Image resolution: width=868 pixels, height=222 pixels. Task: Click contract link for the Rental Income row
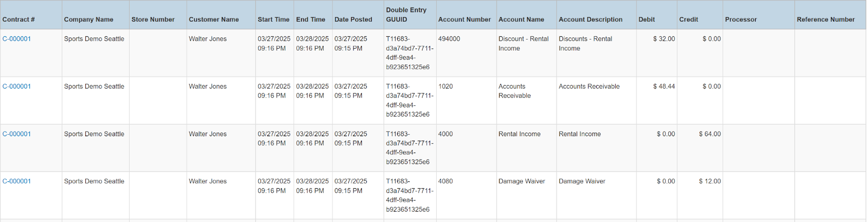[x=17, y=134]
